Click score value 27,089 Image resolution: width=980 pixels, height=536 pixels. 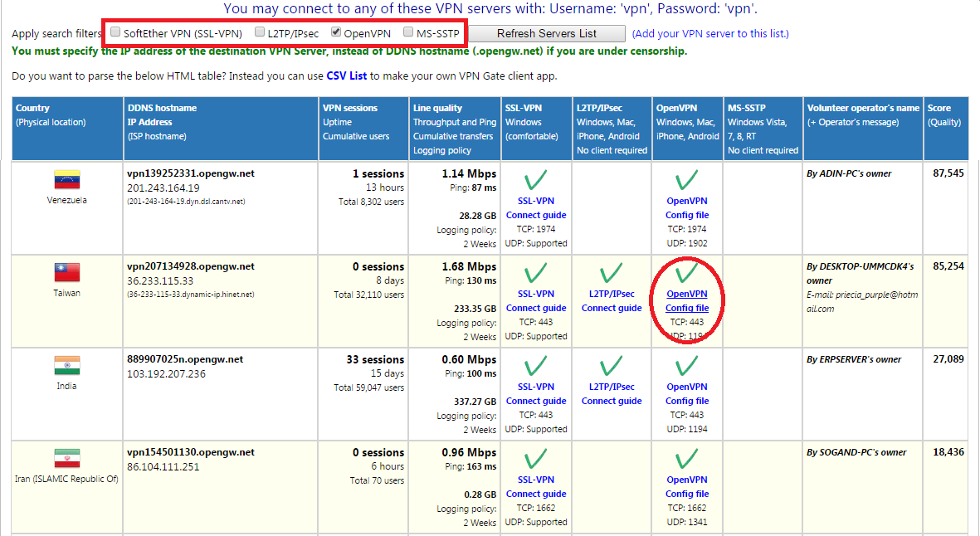click(948, 359)
